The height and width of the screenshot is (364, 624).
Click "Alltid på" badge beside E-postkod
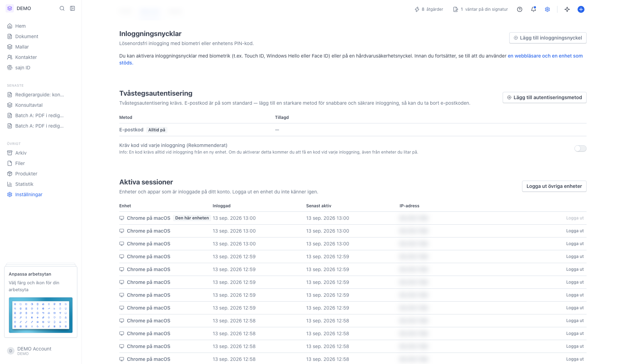pyautogui.click(x=157, y=130)
